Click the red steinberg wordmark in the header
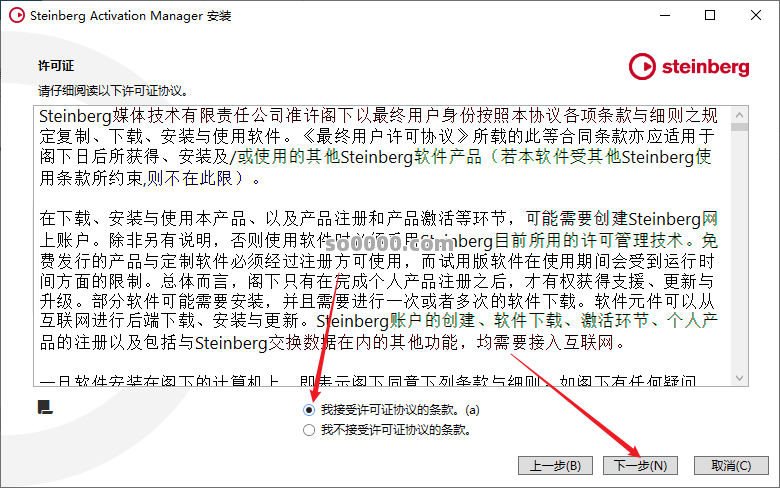The width and height of the screenshot is (780, 488). point(705,67)
